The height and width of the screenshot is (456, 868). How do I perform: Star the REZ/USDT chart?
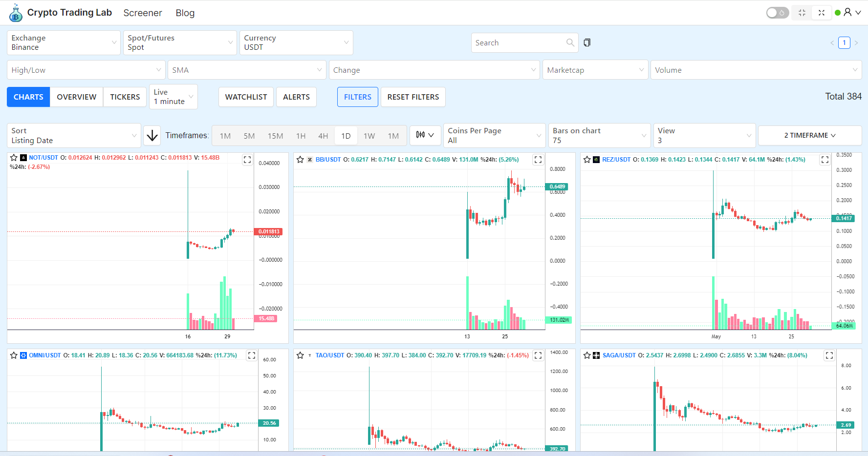587,160
